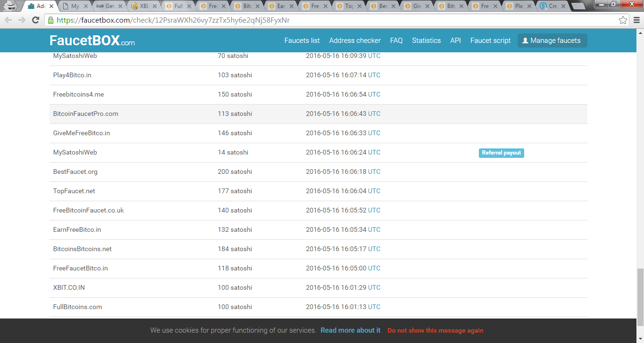The image size is (644, 343).
Task: Switch to the 'Giv' tab
Action: (417, 6)
